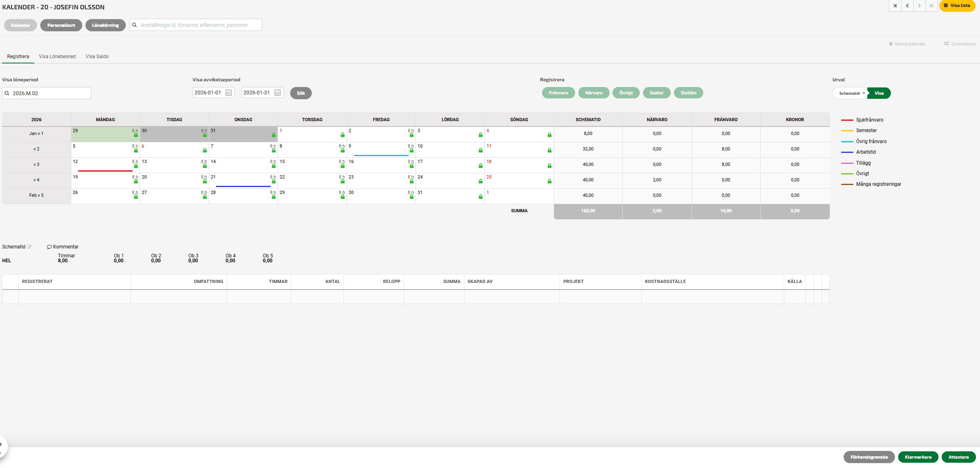Image resolution: width=980 pixels, height=468 pixels.
Task: Open calendar picker for end date 2026-01-31
Action: tap(278, 93)
